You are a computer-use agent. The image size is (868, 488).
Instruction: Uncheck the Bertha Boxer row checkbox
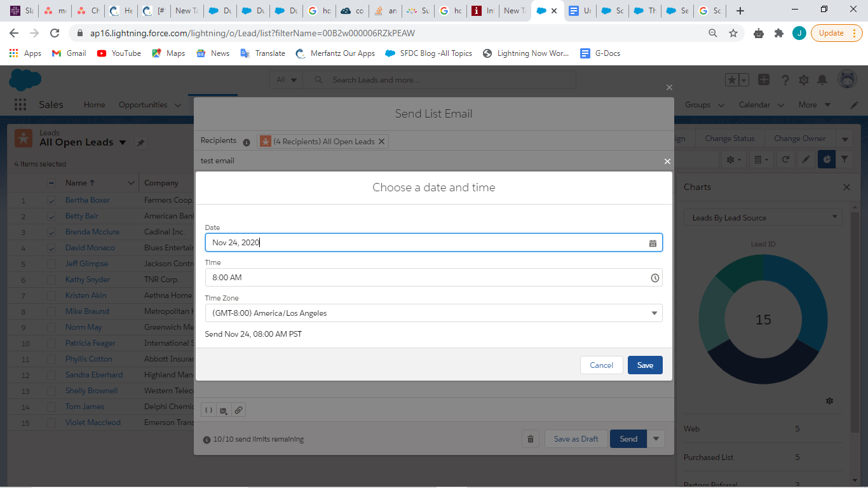[51, 200]
